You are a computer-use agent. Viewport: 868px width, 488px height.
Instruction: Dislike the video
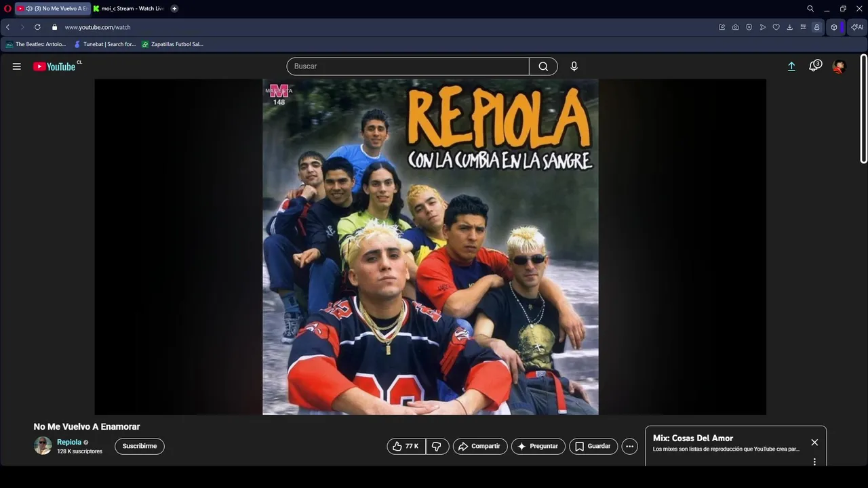tap(437, 446)
